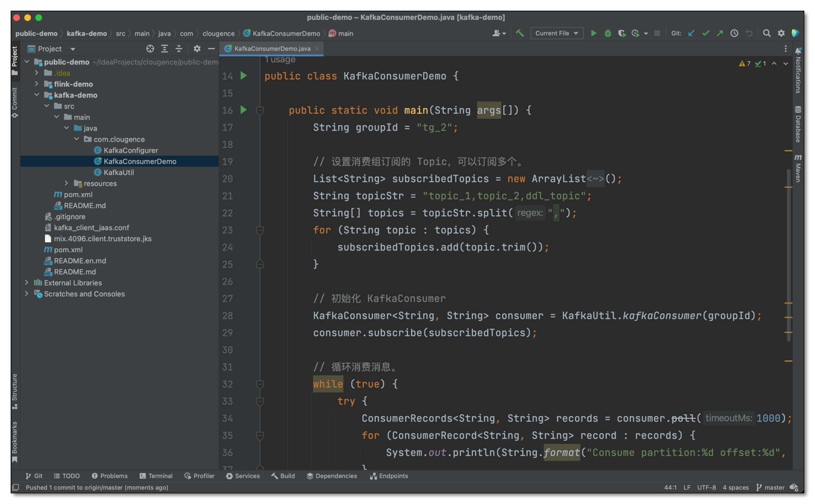Image resolution: width=815 pixels, height=504 pixels.
Task: Expand the resources folder
Action: click(66, 183)
